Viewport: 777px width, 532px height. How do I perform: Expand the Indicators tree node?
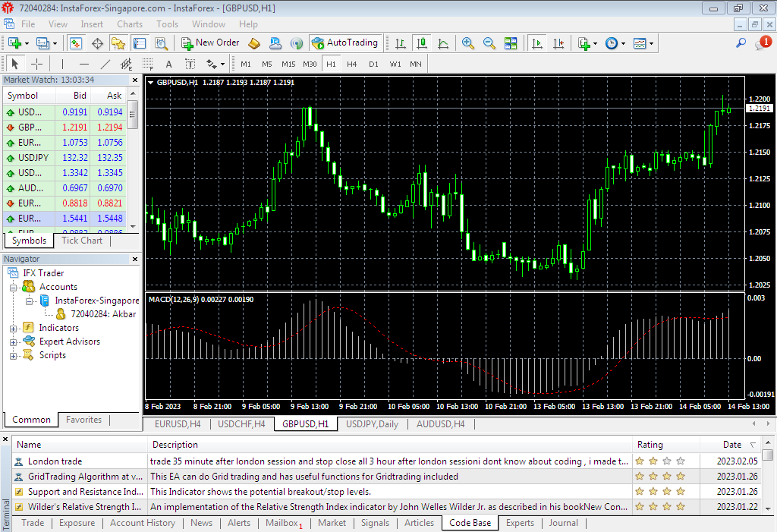pyautogui.click(x=14, y=328)
